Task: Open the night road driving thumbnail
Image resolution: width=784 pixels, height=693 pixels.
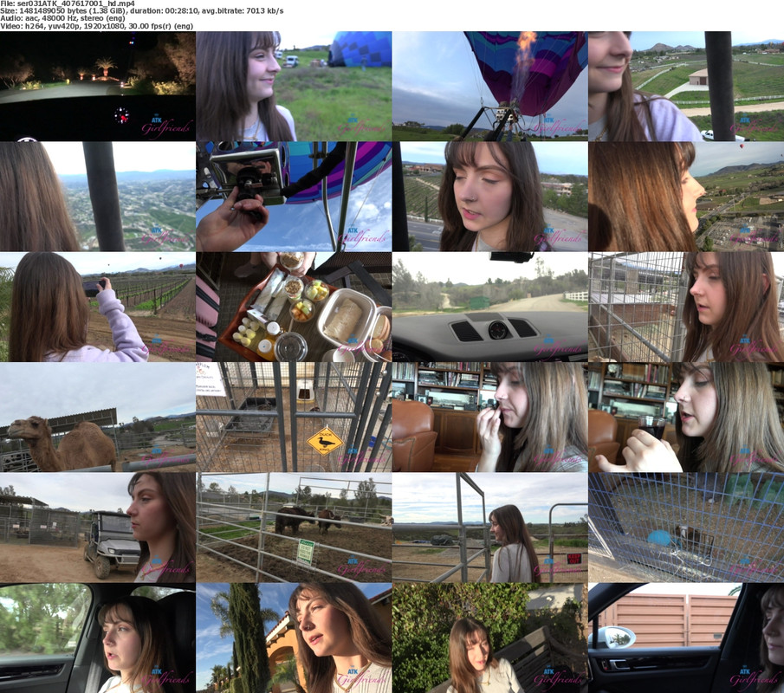Action: click(98, 86)
